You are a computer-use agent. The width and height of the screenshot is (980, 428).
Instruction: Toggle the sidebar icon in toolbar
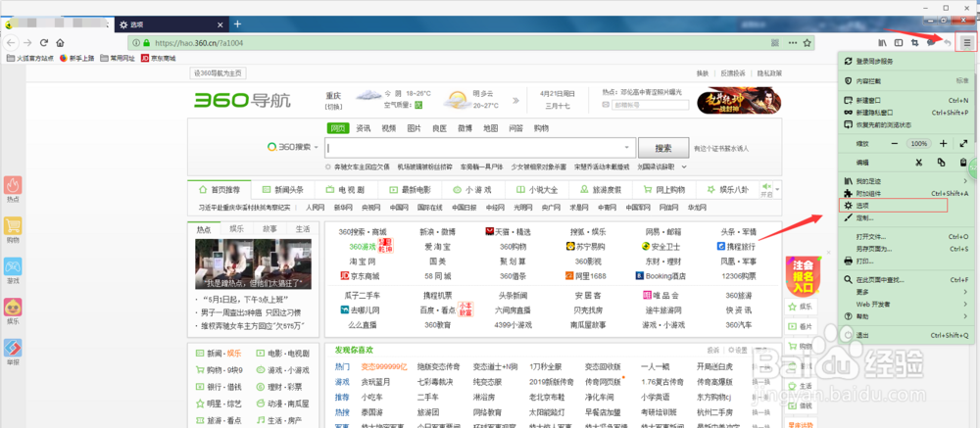point(899,42)
